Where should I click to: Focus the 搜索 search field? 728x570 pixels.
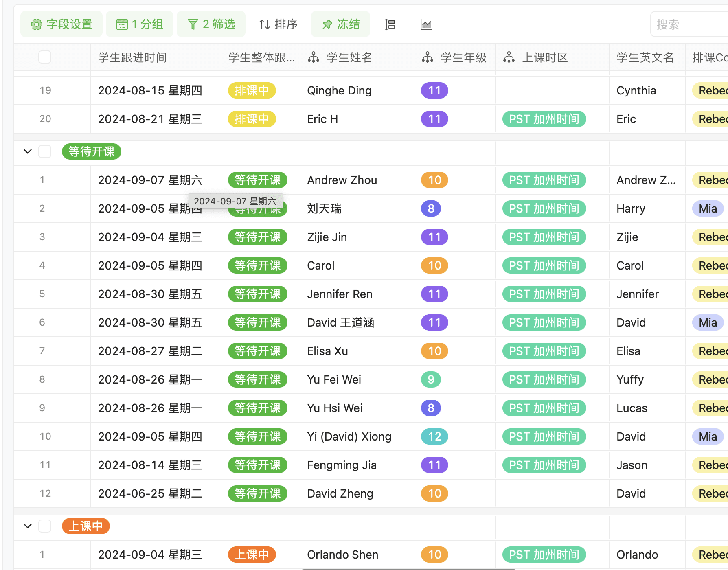coord(689,24)
